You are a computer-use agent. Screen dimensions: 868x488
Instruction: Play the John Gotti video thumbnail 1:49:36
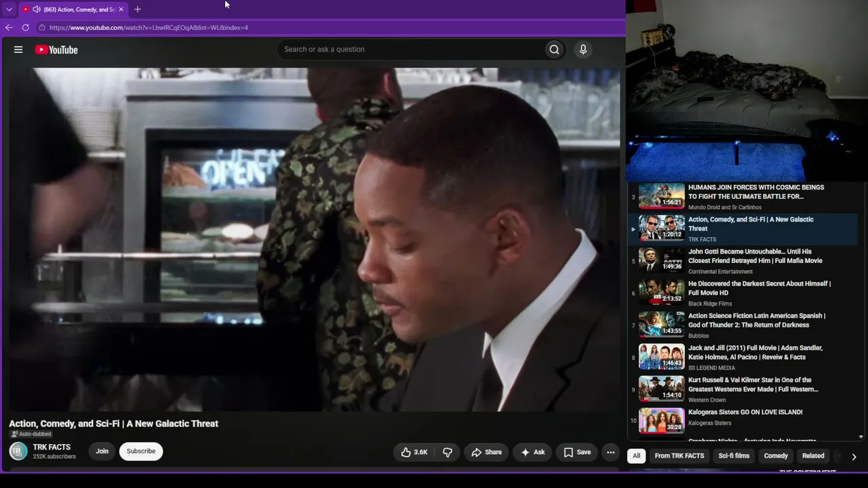662,260
